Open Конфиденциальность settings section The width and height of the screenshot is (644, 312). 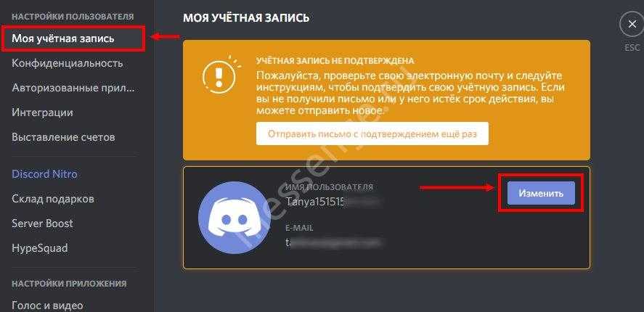point(68,63)
